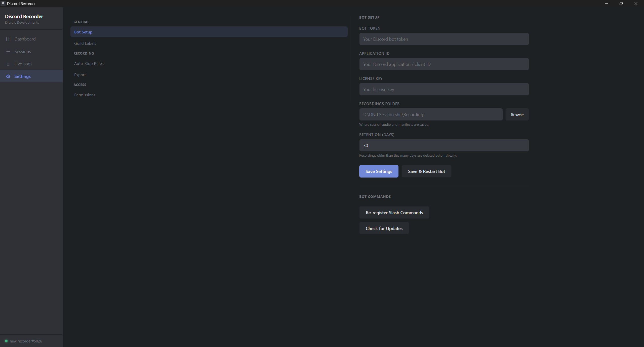Select the Sessions sidebar icon
Image resolution: width=644 pixels, height=347 pixels.
pyautogui.click(x=8, y=52)
